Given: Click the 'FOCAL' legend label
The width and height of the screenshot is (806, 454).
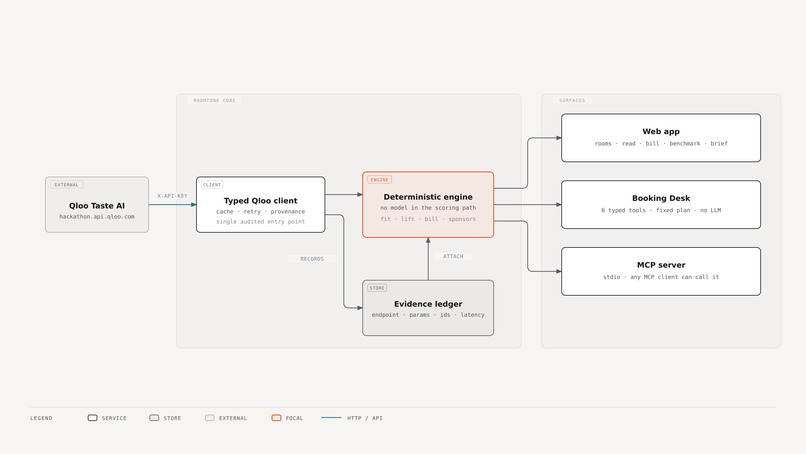Looking at the screenshot, I should [x=294, y=418].
